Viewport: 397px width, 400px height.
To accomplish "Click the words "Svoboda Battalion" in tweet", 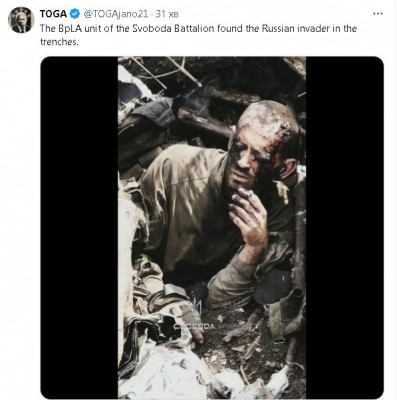I will click(x=173, y=28).
